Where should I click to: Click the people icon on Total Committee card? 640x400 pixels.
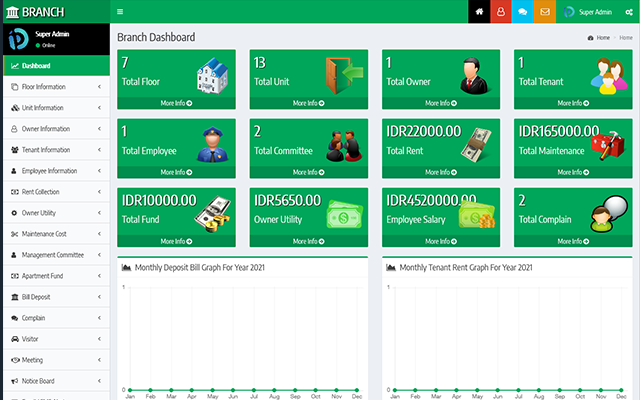pyautogui.click(x=344, y=146)
